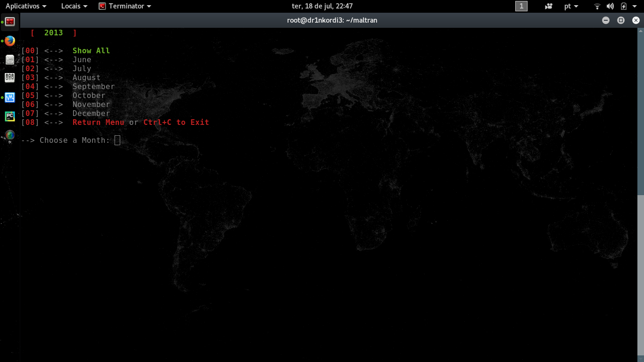The height and width of the screenshot is (362, 644).
Task: Close the terminal window
Action: (x=636, y=20)
